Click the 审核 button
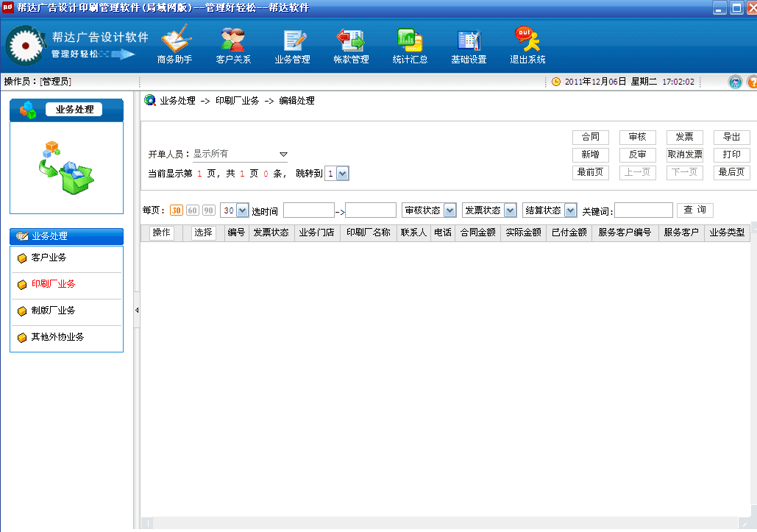The width and height of the screenshot is (757, 532). click(x=638, y=137)
